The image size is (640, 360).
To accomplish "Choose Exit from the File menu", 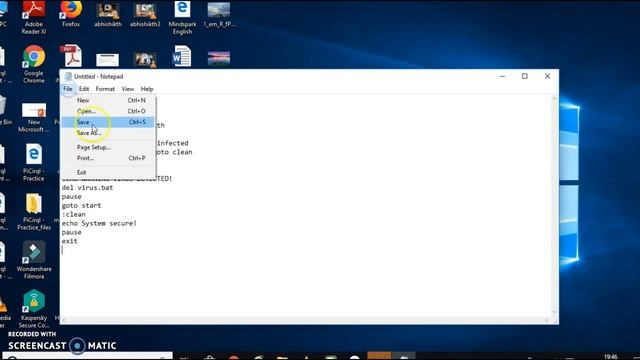I will coord(108,172).
